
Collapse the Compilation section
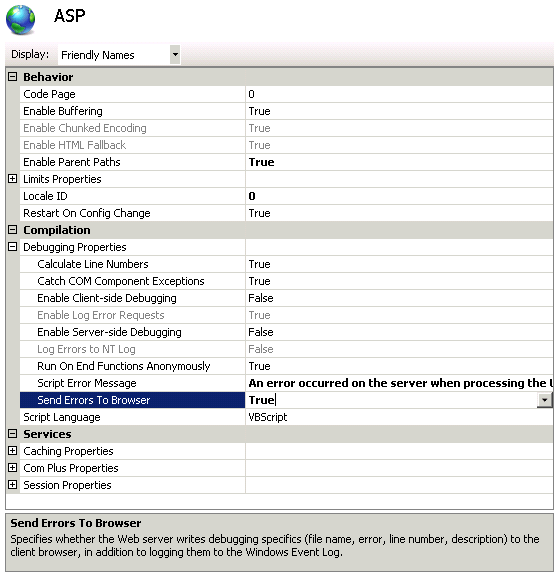[x=12, y=230]
